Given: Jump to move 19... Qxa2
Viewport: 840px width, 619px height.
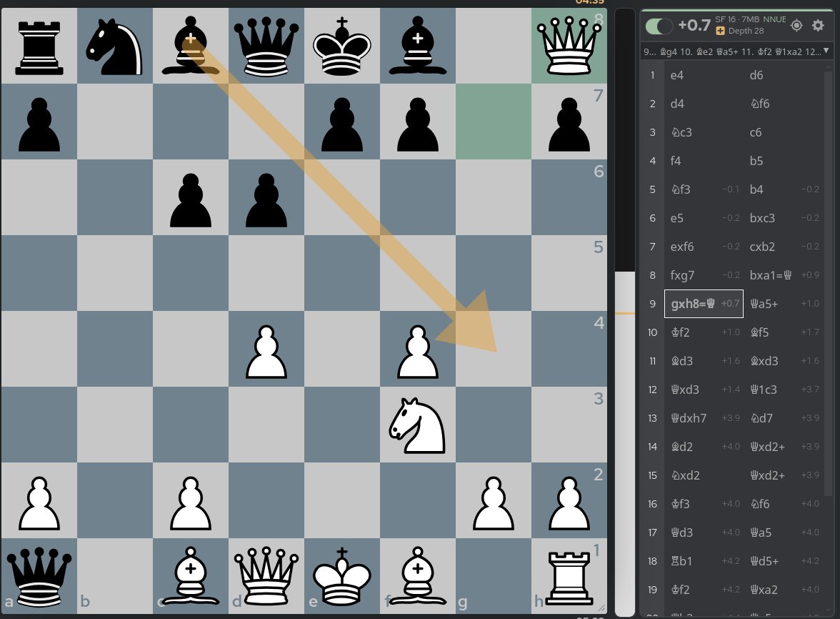Looking at the screenshot, I should 783,590.
